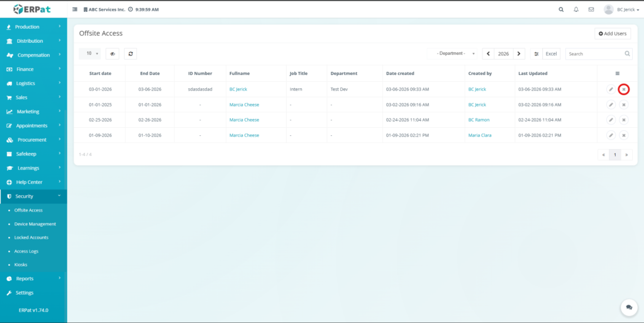This screenshot has height=323, width=644.
Task: Open the rows-per-page 10 dropdown
Action: (x=92, y=54)
